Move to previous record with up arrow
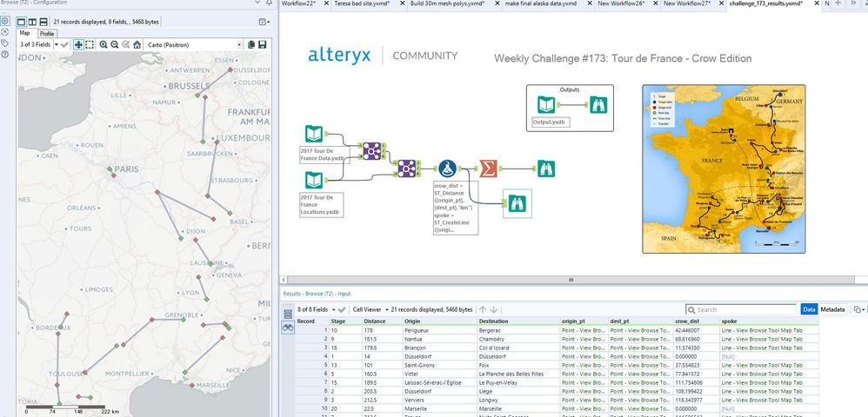 (x=483, y=309)
